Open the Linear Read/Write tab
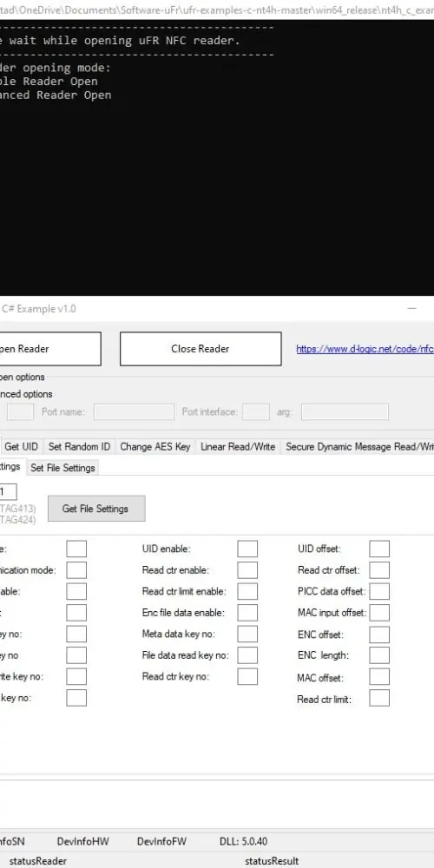This screenshot has width=434, height=868. (238, 447)
